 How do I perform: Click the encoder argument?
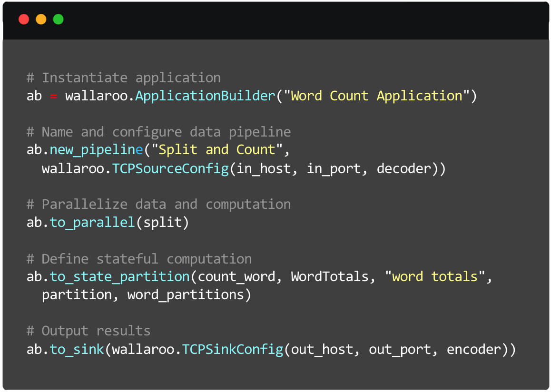point(474,350)
